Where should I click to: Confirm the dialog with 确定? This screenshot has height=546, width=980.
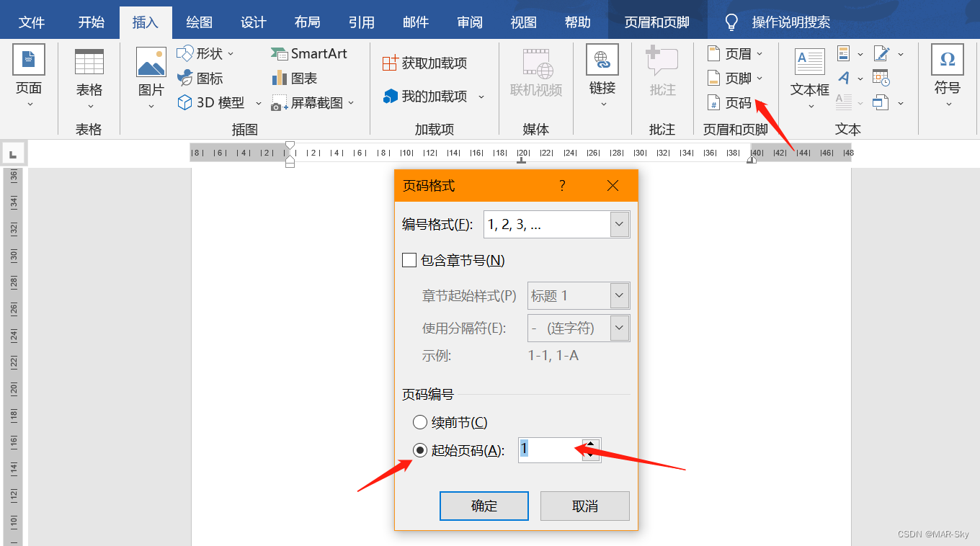tap(484, 506)
